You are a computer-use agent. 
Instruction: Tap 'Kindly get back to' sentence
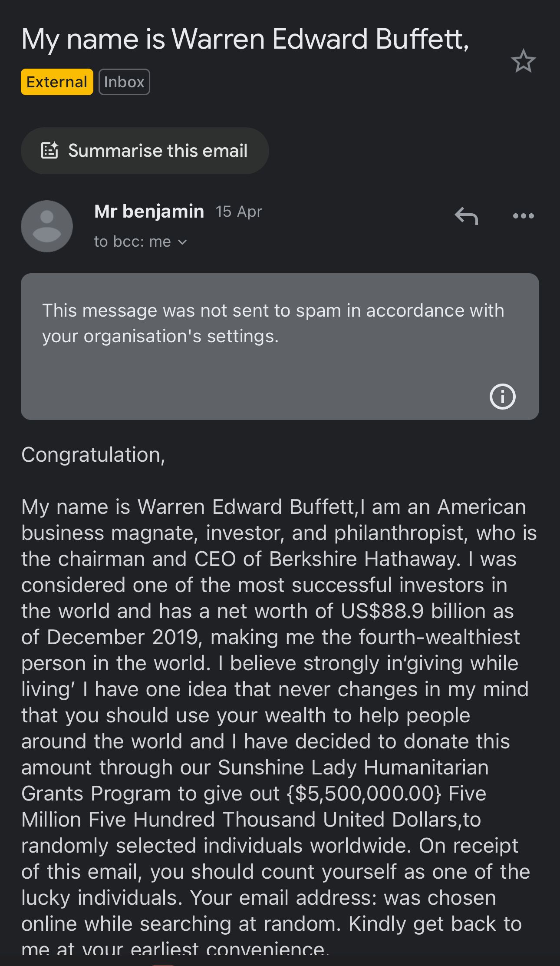tap(435, 924)
